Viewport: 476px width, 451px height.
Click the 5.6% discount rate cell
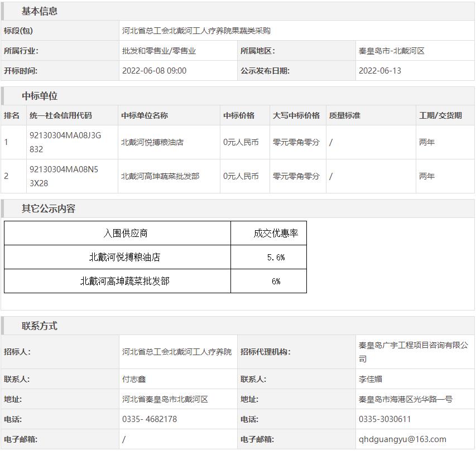click(x=276, y=258)
